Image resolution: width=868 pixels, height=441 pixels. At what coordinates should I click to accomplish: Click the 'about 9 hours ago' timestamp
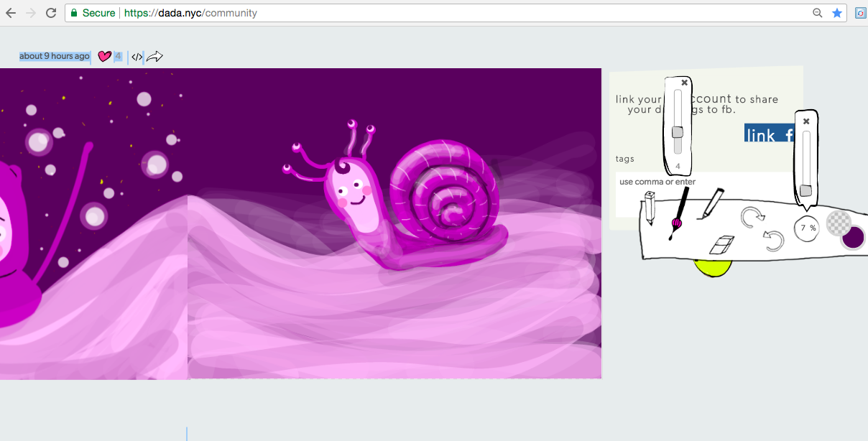[55, 56]
